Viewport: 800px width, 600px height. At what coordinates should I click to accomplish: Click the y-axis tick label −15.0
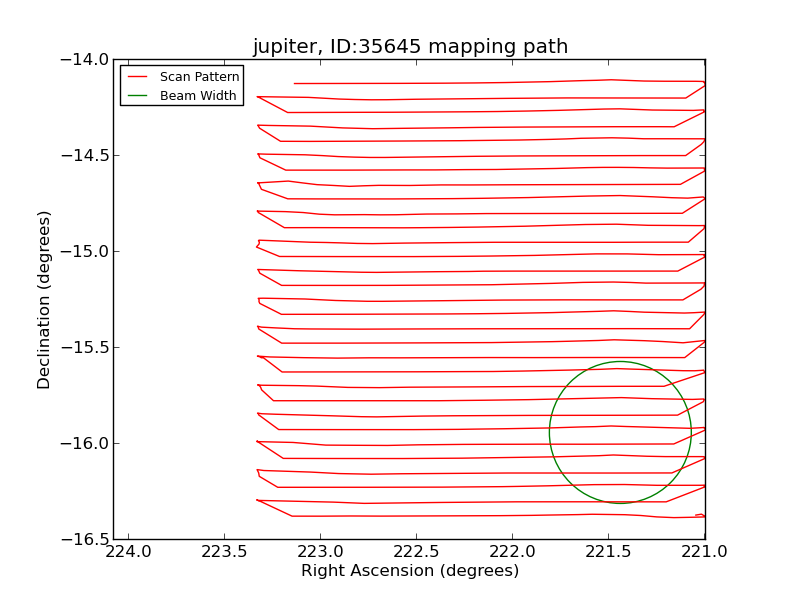85,252
